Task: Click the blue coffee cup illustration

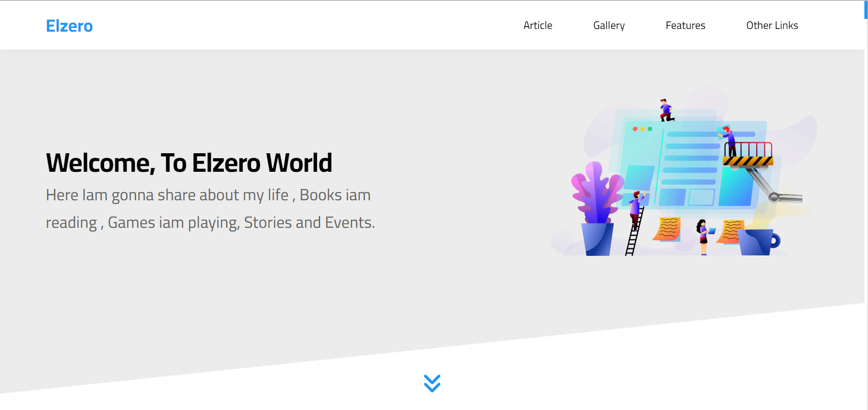Action: [x=759, y=242]
